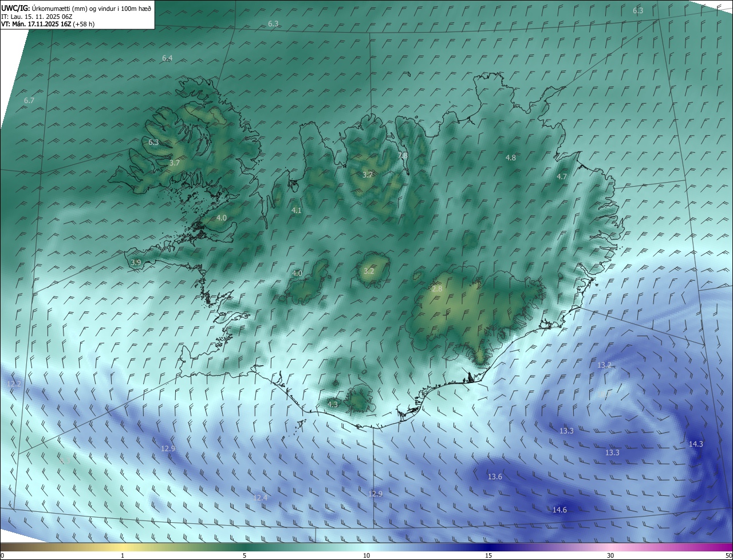Click the '0' tick on the color scale

[2, 555]
